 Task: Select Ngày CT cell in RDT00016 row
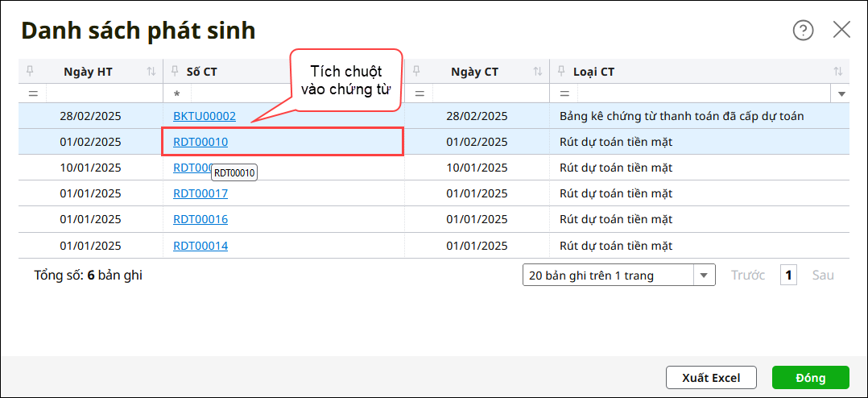[477, 219]
